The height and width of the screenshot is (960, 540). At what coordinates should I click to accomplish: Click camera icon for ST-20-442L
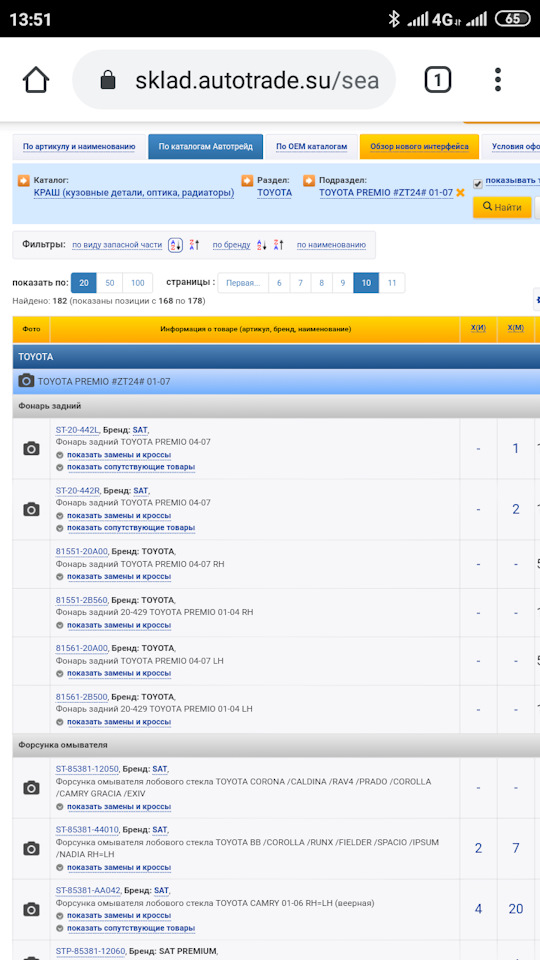[x=31, y=449]
